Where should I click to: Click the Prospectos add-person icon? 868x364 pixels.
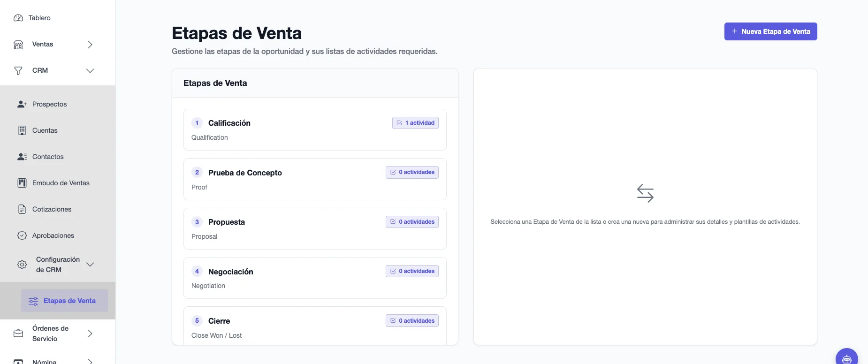22,104
